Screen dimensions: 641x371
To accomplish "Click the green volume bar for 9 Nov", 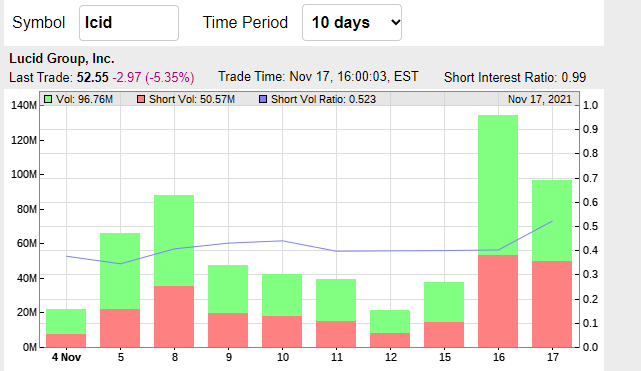I will pos(228,289).
